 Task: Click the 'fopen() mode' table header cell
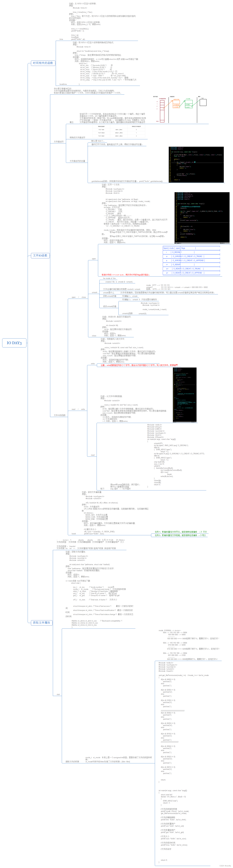click(169, 248)
